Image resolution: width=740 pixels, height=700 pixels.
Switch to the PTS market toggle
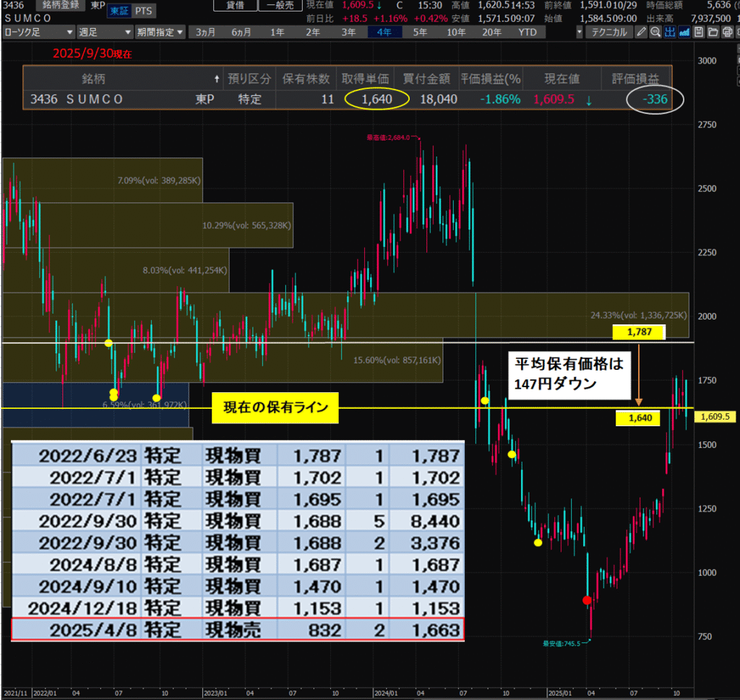click(144, 11)
